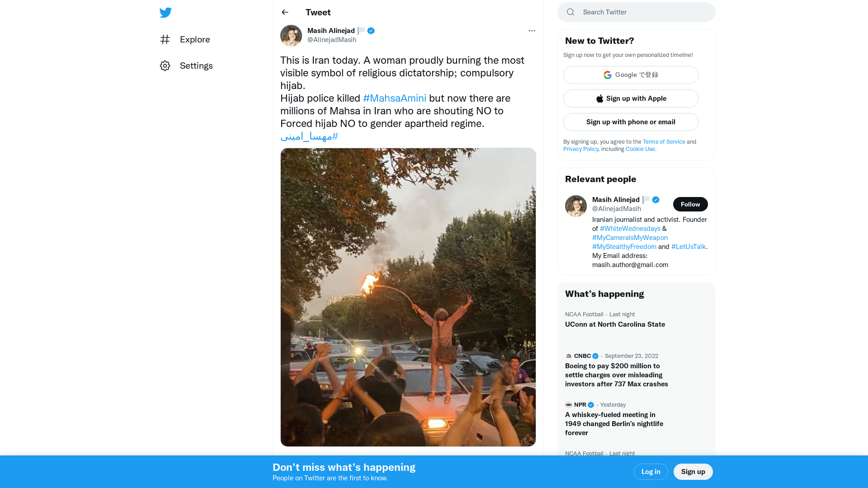
Task: Click the Apple logo on signup button
Action: point(599,99)
